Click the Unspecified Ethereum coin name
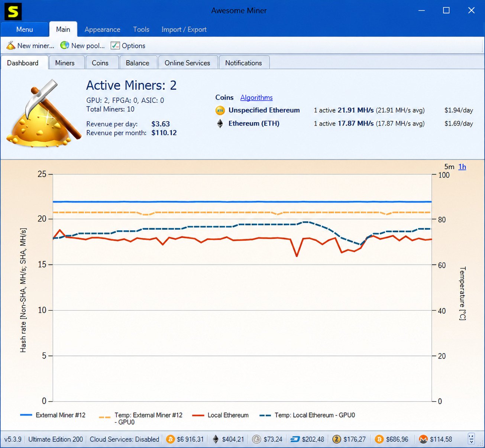The height and width of the screenshot is (448, 485). tap(264, 110)
